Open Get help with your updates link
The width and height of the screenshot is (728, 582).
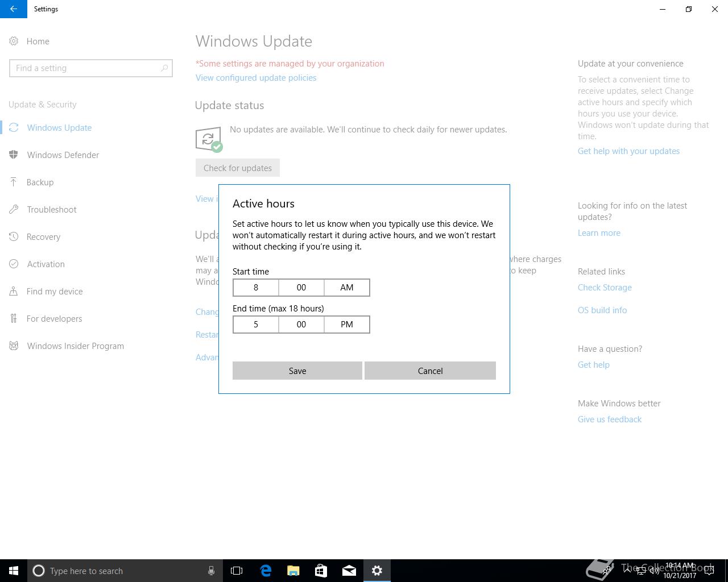click(x=628, y=151)
